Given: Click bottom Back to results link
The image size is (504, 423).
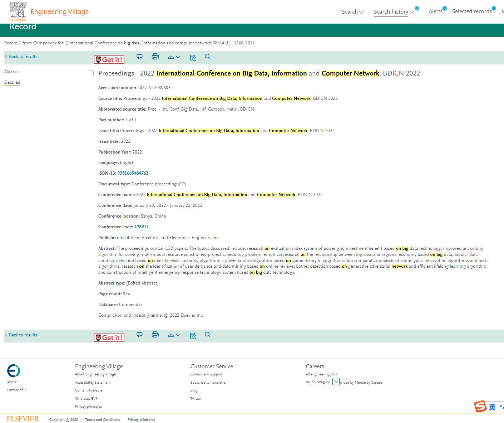Looking at the screenshot, I should point(21,335).
